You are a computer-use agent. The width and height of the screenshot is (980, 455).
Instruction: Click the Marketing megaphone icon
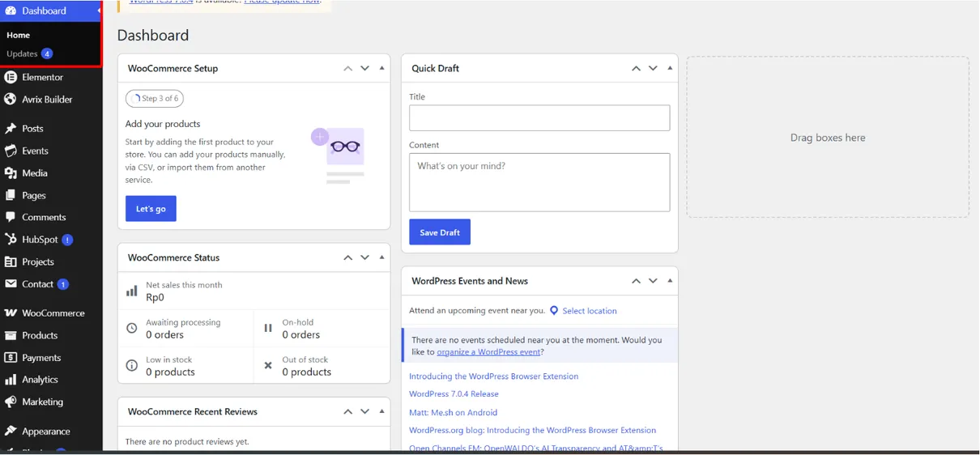[11, 402]
